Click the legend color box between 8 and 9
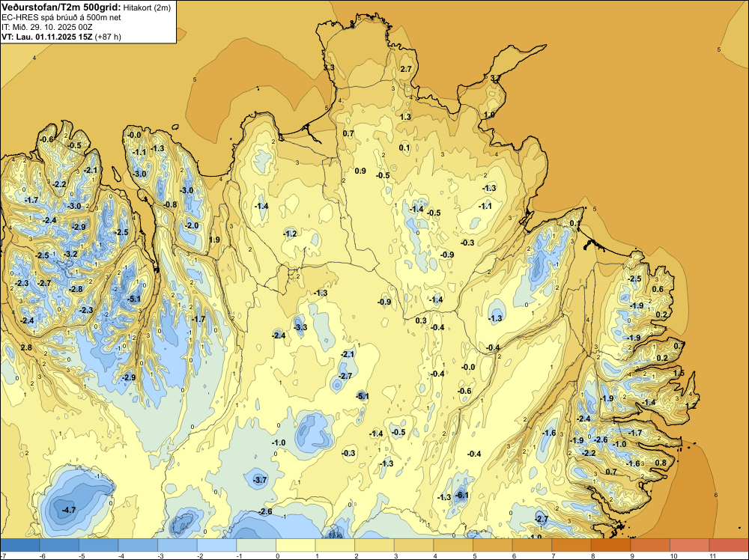This screenshot has height=560, width=749. click(610, 545)
